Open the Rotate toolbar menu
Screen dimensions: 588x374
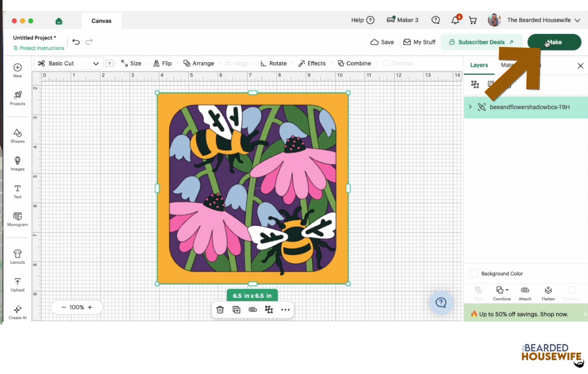[273, 63]
